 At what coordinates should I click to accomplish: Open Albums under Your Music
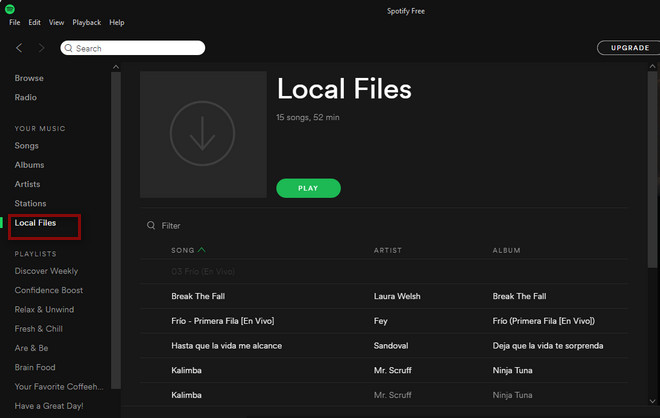click(29, 165)
